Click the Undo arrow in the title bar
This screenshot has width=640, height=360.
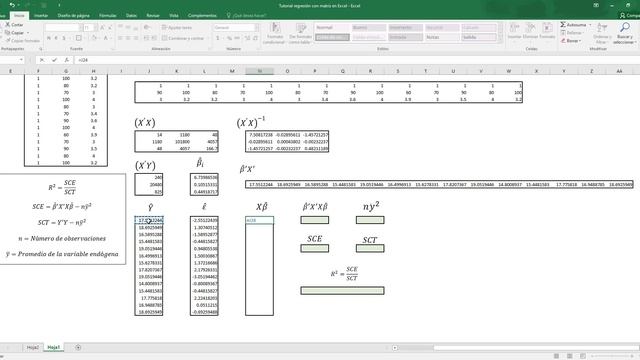pyautogui.click(x=12, y=5)
